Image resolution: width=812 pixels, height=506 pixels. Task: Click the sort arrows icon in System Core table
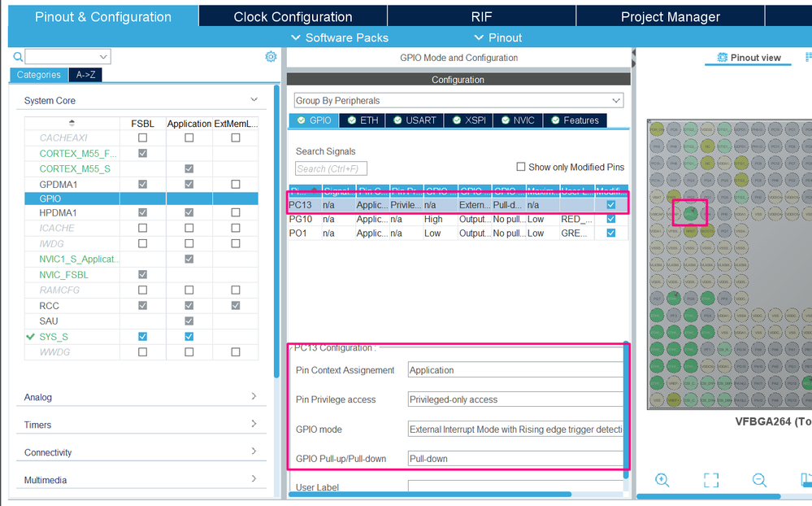point(72,123)
